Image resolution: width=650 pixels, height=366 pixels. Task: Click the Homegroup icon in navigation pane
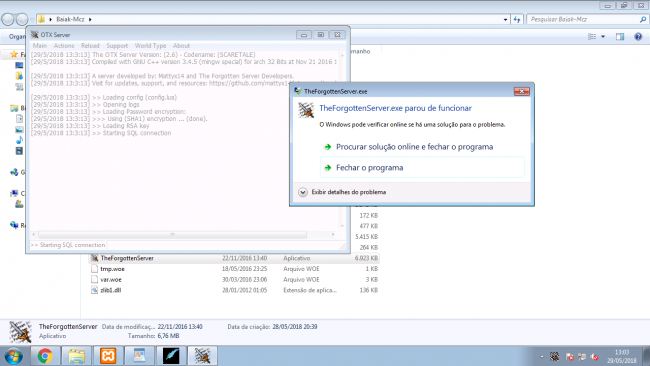[x=15, y=172]
